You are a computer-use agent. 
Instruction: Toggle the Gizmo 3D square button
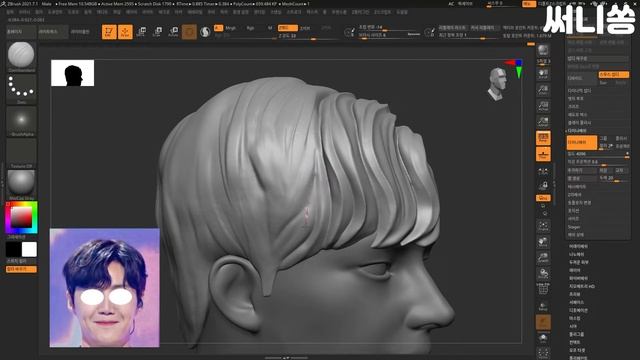189,31
